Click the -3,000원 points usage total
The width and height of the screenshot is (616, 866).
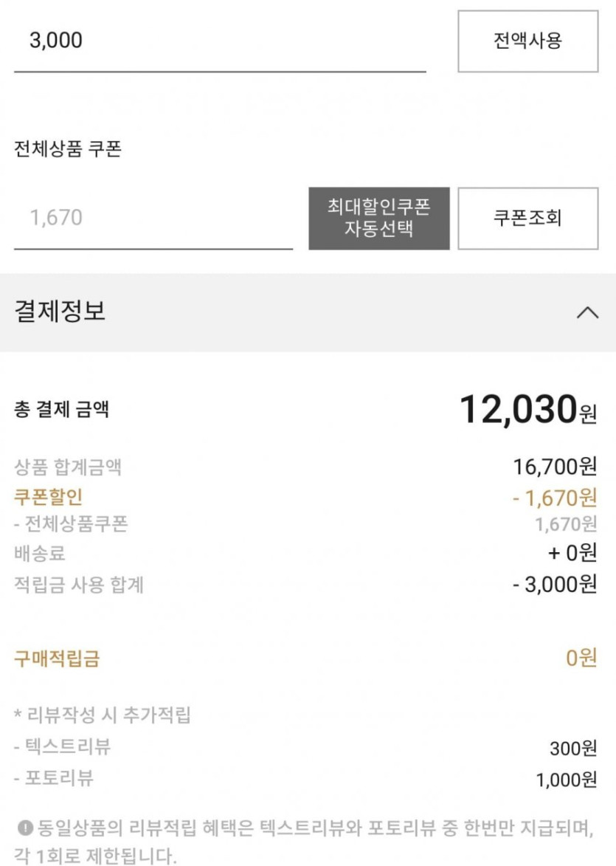[x=555, y=584]
